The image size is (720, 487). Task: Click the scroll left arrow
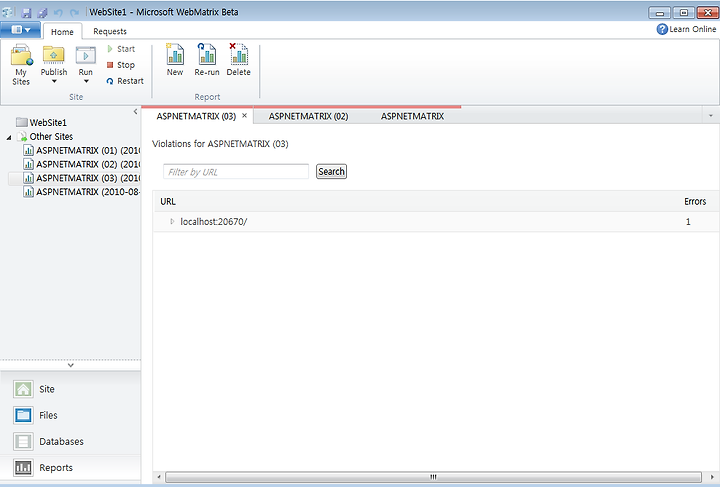coord(159,477)
